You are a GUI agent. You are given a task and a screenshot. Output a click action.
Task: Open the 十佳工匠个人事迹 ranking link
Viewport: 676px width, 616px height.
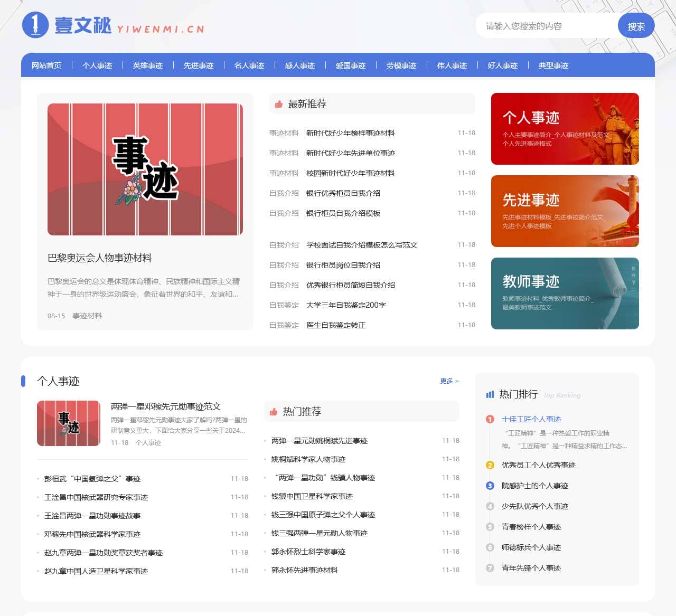(531, 419)
